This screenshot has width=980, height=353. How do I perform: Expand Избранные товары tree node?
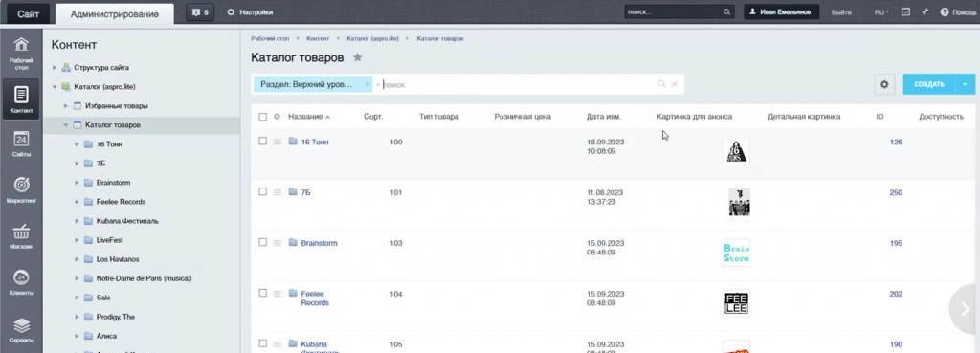point(66,106)
